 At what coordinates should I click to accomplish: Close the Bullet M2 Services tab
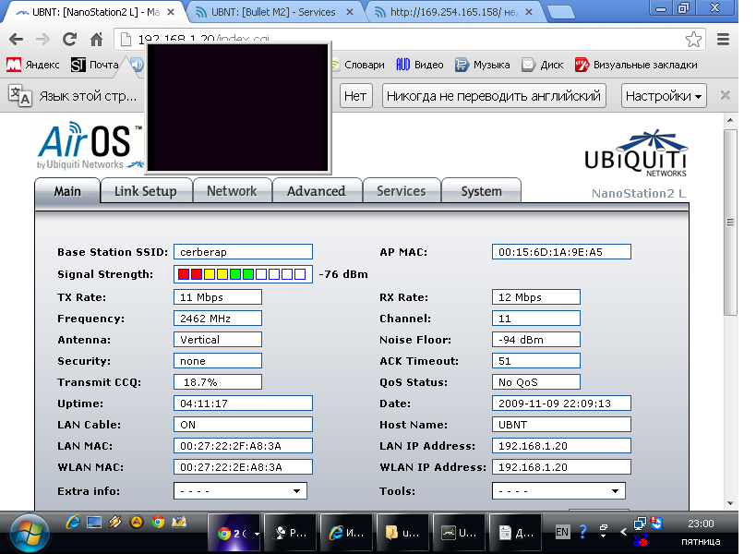click(x=350, y=13)
